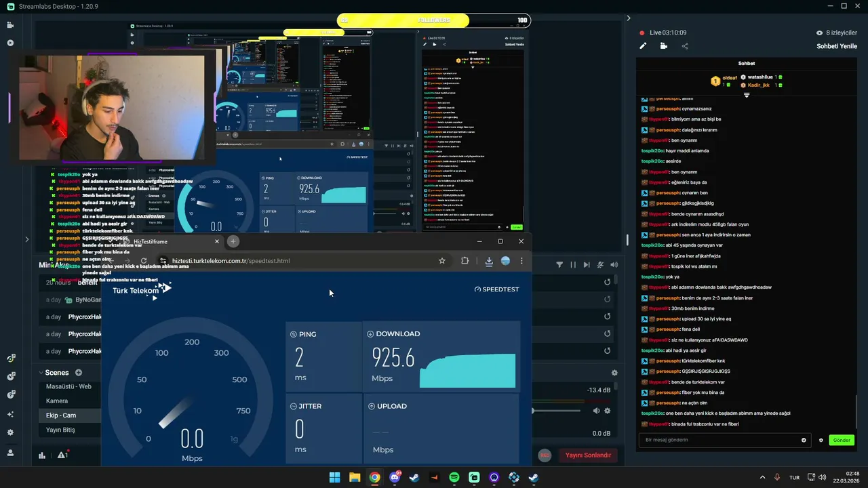
Task: Open chat settings gear near Gönder
Action: tap(821, 440)
